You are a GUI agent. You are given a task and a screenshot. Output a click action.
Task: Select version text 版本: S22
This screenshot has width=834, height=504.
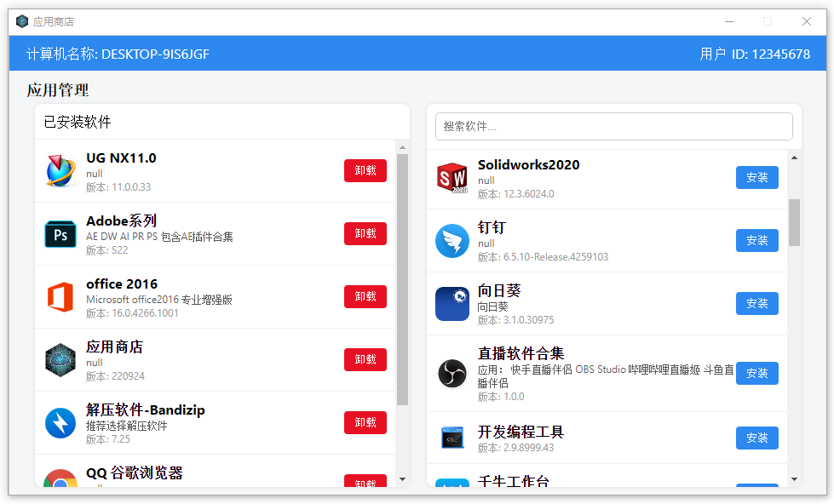(x=106, y=250)
